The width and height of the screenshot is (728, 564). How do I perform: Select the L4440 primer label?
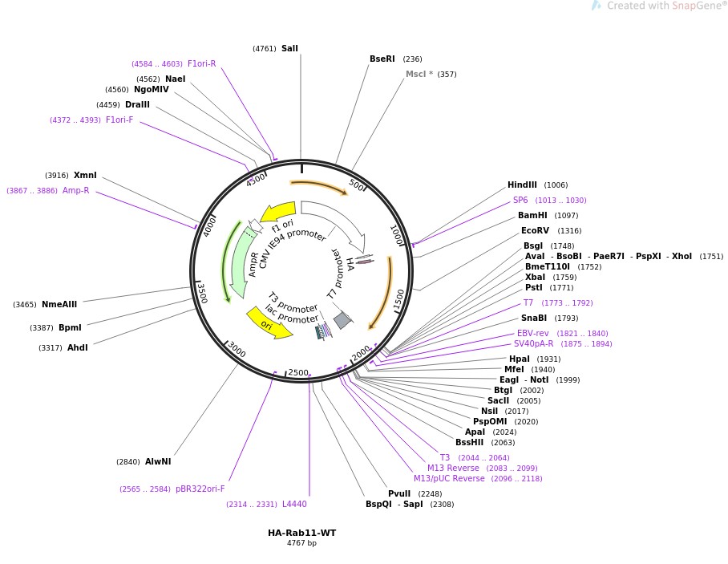[294, 504]
